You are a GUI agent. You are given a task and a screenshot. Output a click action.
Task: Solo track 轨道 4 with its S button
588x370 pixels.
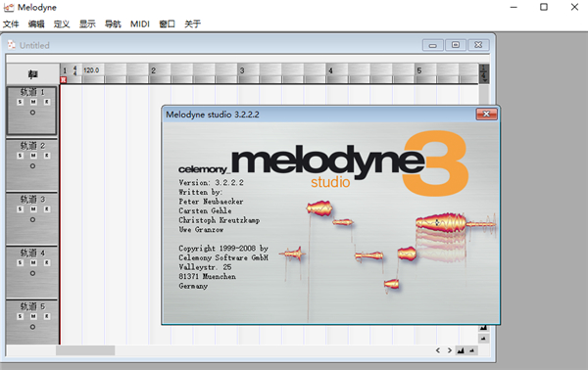[21, 262]
